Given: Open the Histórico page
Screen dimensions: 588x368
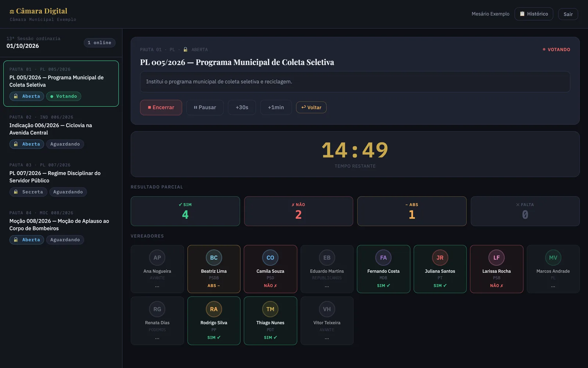Looking at the screenshot, I should (x=534, y=14).
